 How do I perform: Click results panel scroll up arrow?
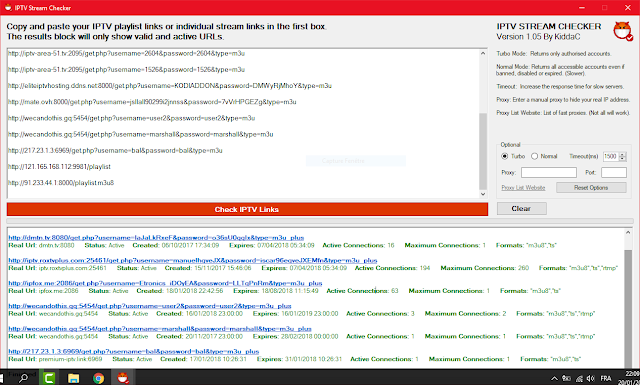(628, 232)
